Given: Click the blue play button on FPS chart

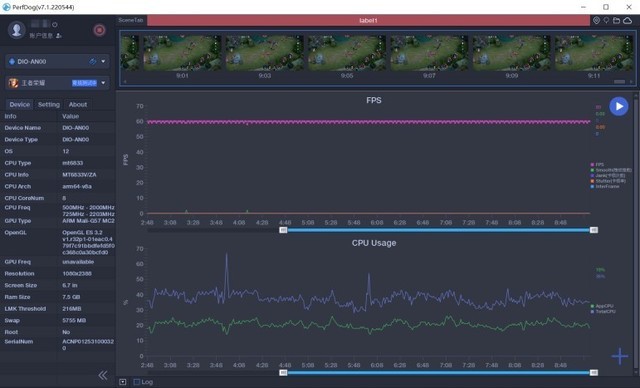Looking at the screenshot, I should click(619, 106).
